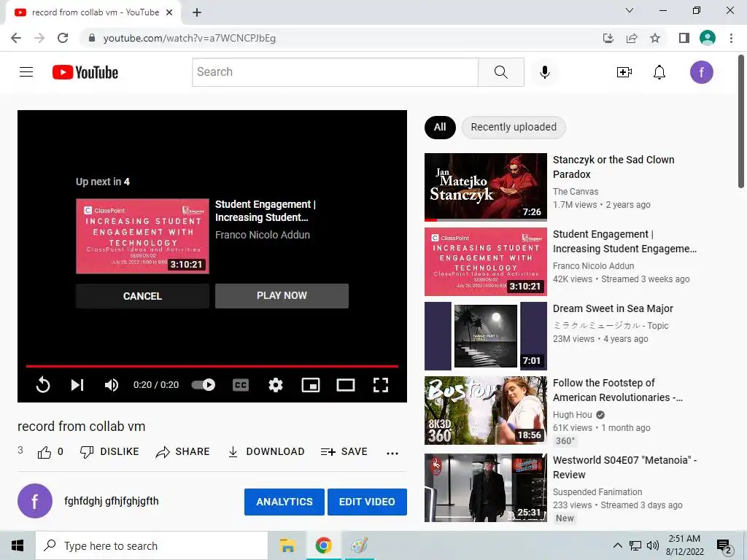Show hidden tray icons chevron

click(617, 545)
